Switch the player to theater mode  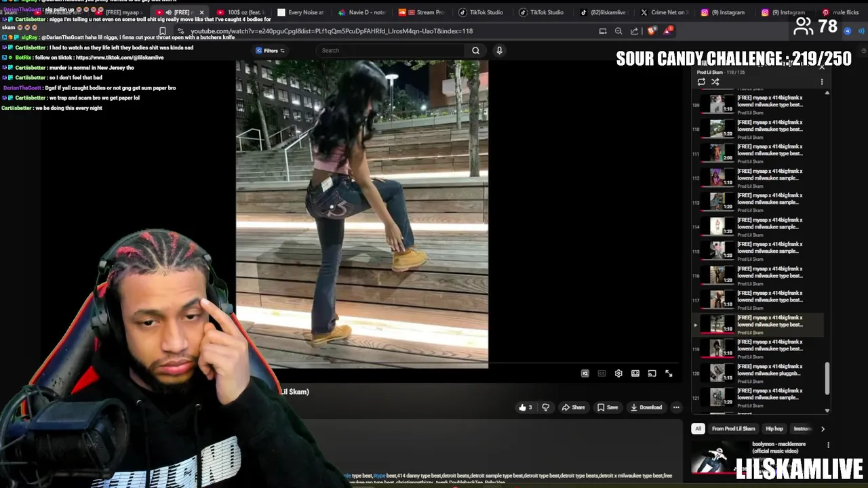635,373
